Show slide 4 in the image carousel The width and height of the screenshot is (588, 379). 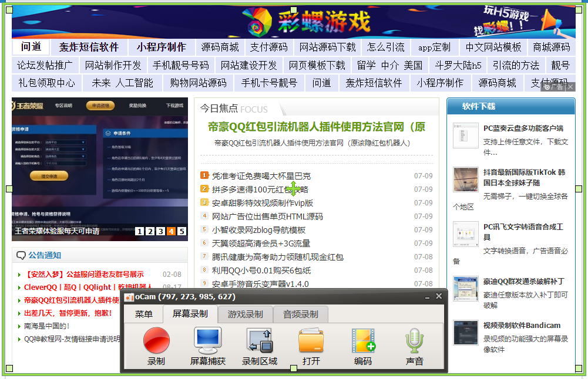tap(171, 231)
